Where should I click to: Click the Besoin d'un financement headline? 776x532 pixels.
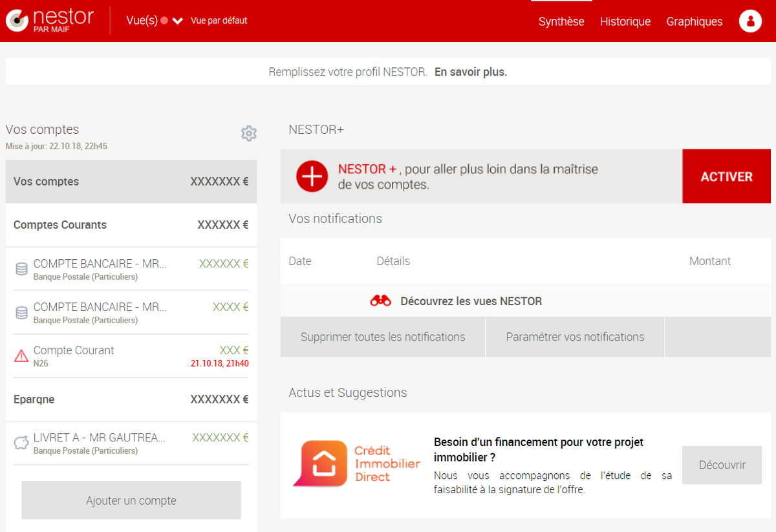coord(539,449)
